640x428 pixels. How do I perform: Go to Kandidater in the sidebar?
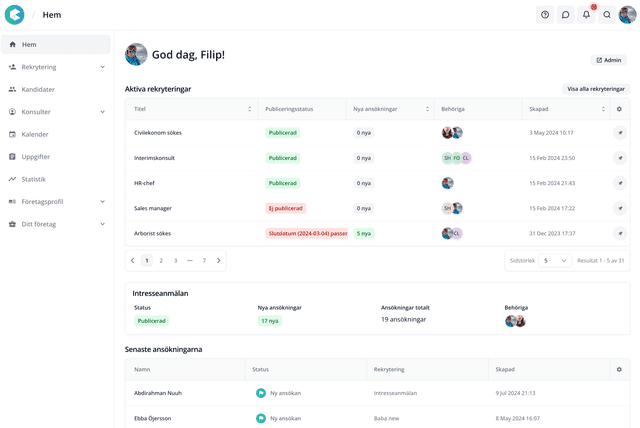38,89
